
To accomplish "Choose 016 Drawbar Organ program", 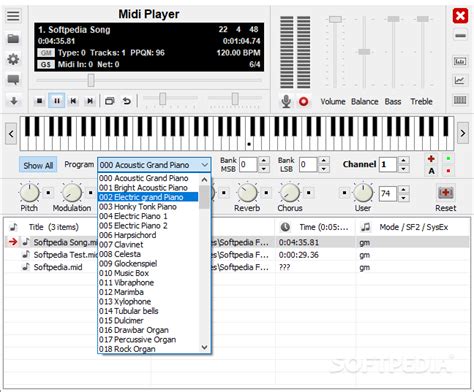I will [148, 330].
